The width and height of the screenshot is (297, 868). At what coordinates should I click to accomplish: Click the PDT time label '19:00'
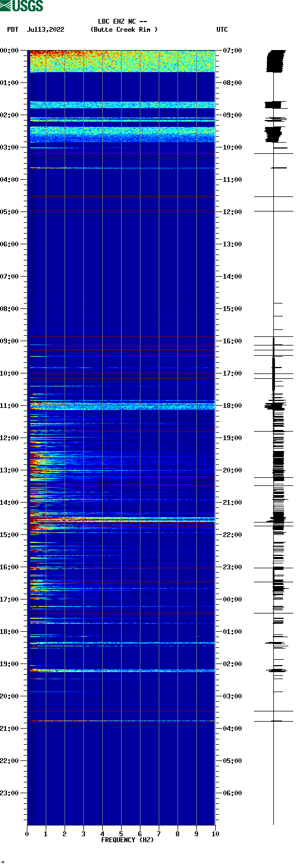pyautogui.click(x=9, y=664)
